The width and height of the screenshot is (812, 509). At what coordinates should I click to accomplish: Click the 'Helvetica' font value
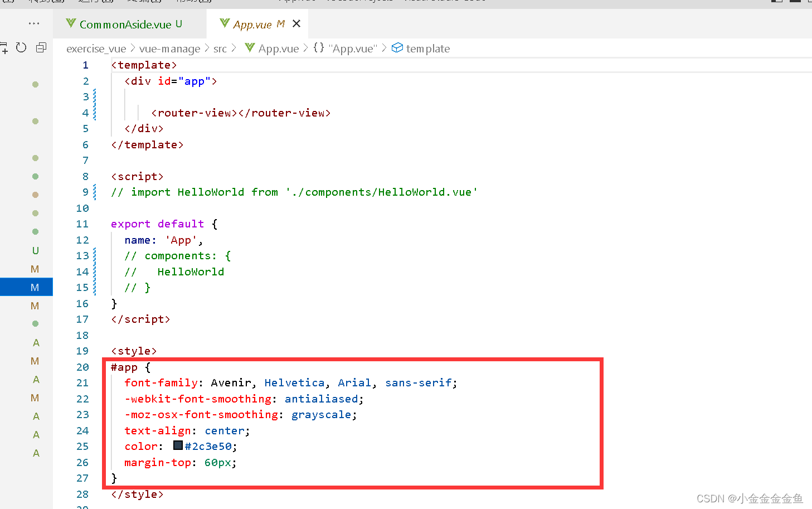tap(295, 382)
